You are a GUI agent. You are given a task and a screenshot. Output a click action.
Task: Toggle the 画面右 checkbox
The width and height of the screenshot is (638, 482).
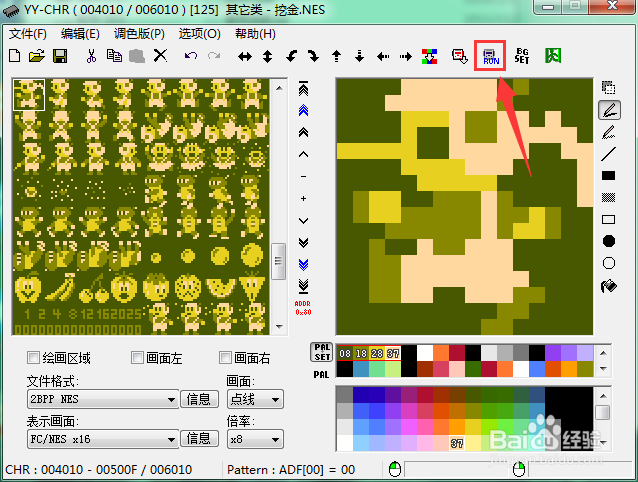pos(225,358)
